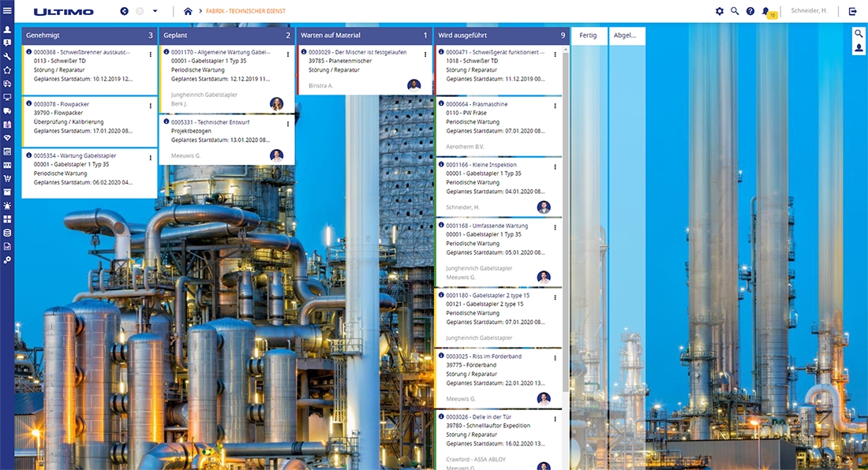Click the Ultimo logo
Screen dimensions: 868x470
coord(64,12)
